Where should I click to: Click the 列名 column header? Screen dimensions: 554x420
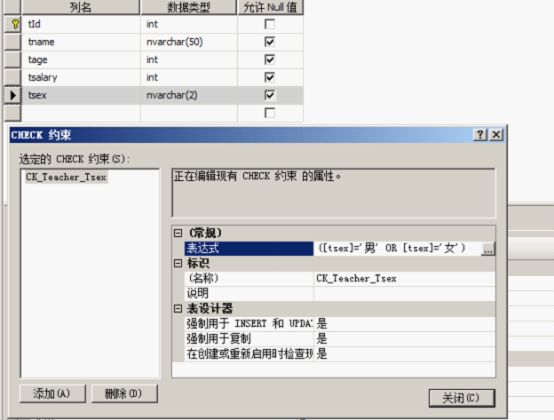[x=81, y=7]
